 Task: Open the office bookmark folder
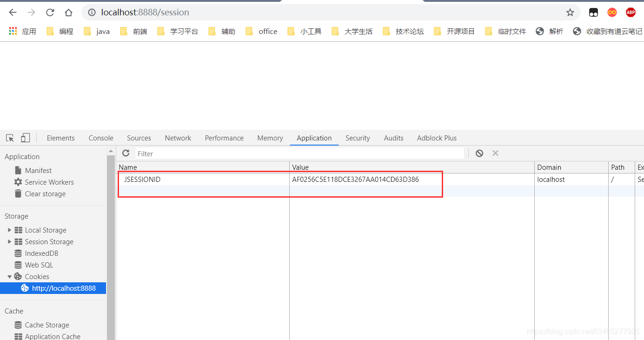261,31
